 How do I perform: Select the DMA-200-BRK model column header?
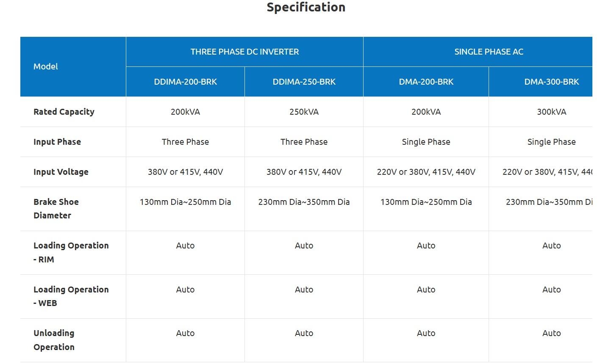point(426,82)
